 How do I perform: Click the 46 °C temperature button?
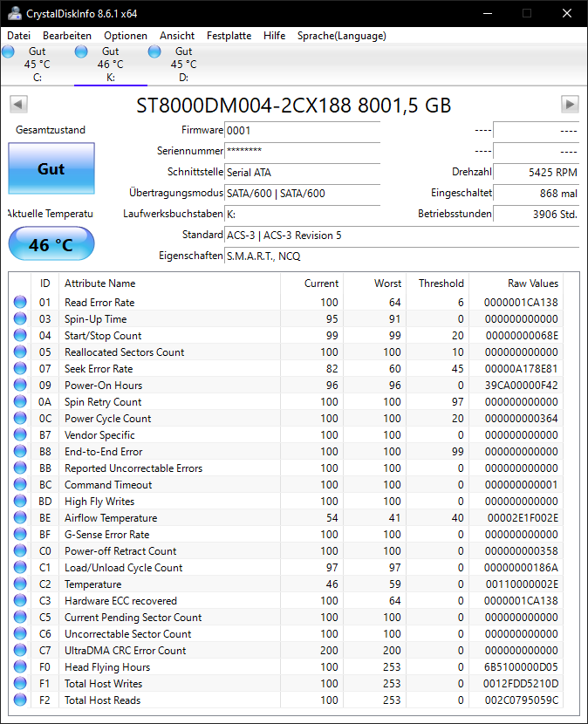(51, 244)
